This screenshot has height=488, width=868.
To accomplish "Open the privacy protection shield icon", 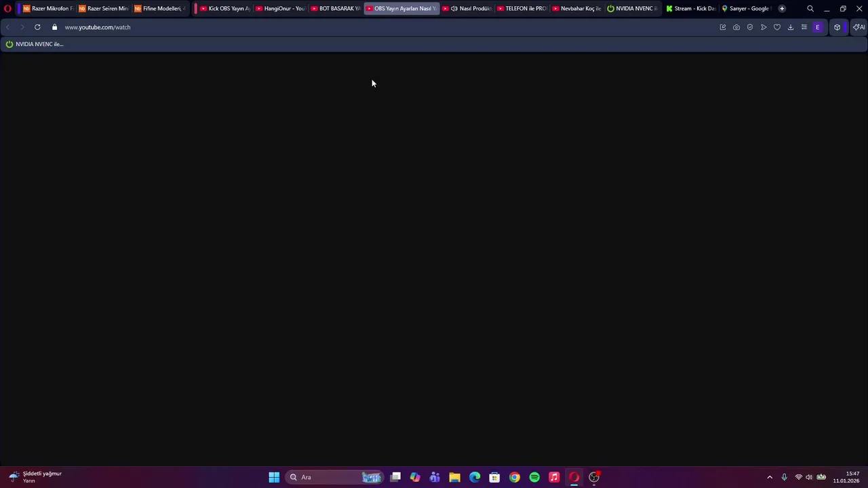I will [750, 27].
